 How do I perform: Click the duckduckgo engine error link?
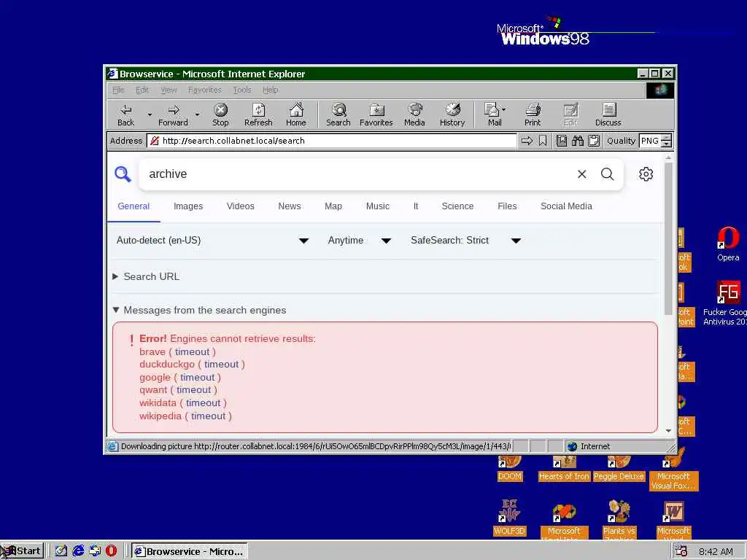[167, 365]
